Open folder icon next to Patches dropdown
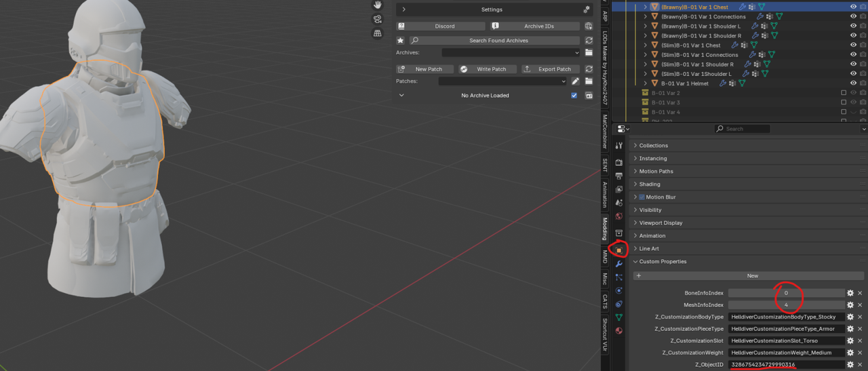Image resolution: width=868 pixels, height=371 pixels. [x=589, y=81]
